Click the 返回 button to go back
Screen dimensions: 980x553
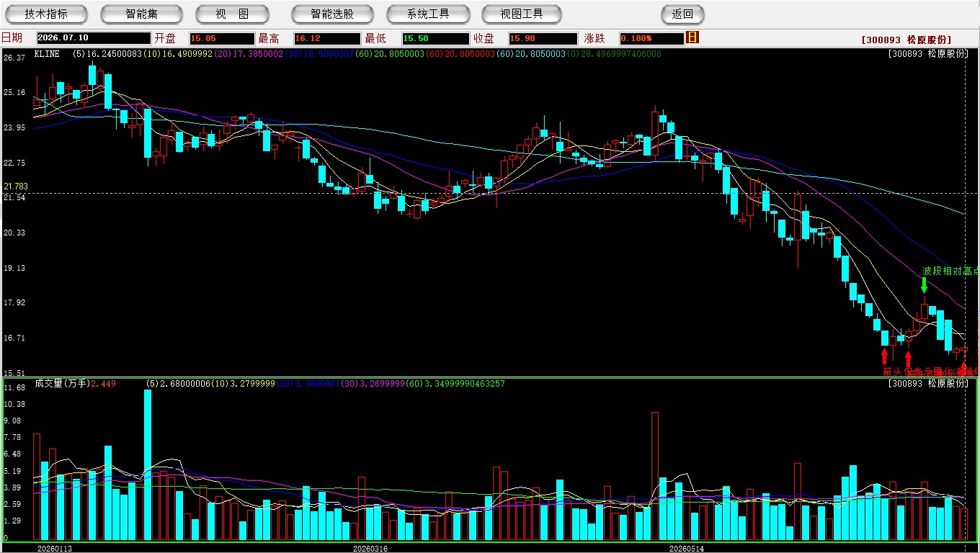682,14
